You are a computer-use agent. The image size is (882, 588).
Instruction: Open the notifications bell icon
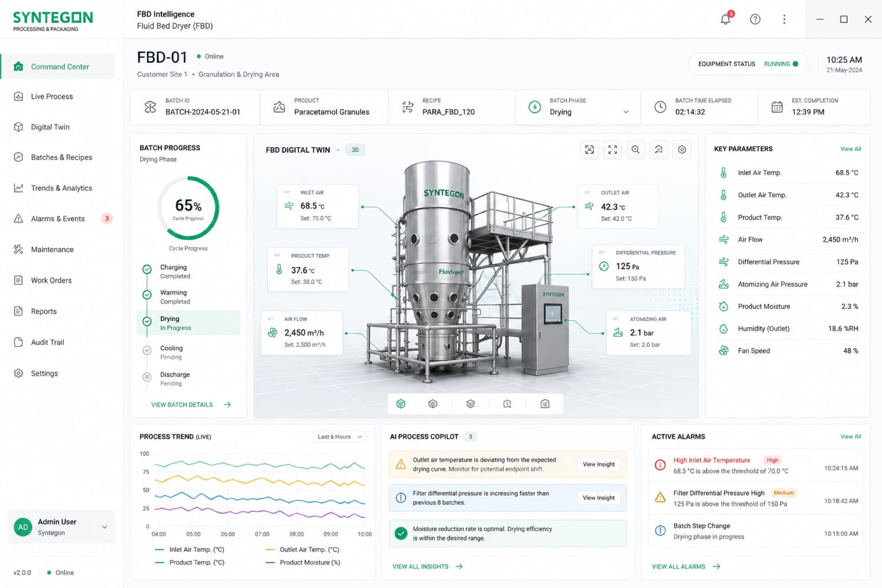(726, 19)
